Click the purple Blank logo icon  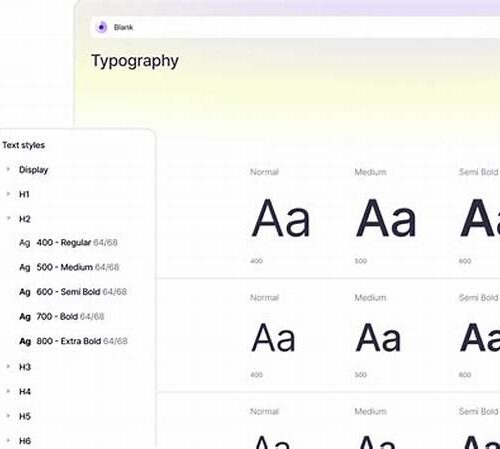[101, 27]
